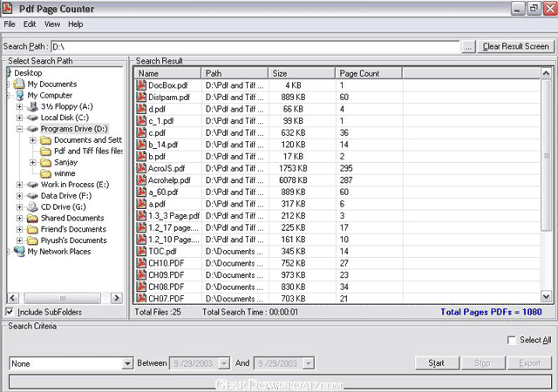Image resolution: width=558 pixels, height=392 pixels.
Task: Click the Programs Drive (D:) drive icon
Action: pos(32,129)
